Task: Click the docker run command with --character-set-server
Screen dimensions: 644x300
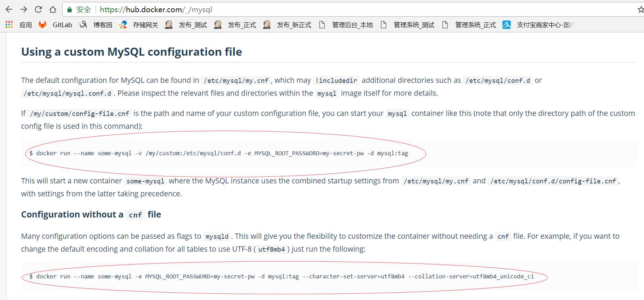Action: [x=282, y=276]
